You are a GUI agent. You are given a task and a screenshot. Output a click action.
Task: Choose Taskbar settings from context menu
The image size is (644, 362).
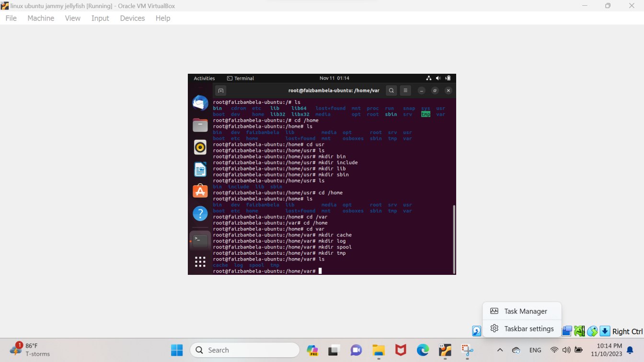(x=522, y=328)
